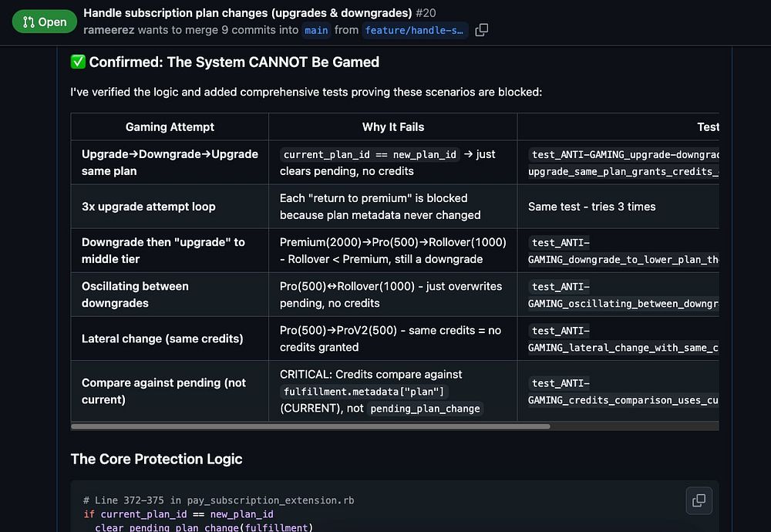This screenshot has height=532, width=771.
Task: Click The Core Protection Logic heading
Action: tap(157, 460)
